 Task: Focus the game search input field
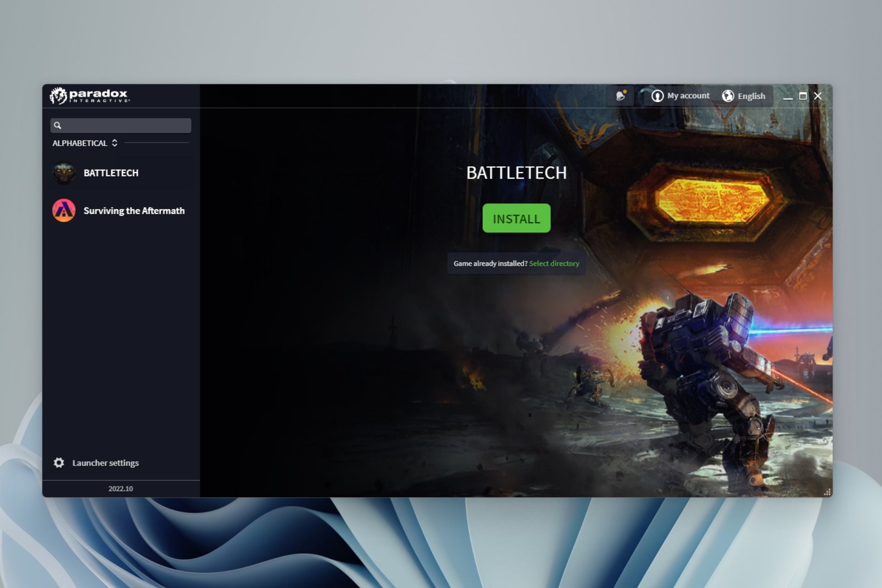point(126,125)
